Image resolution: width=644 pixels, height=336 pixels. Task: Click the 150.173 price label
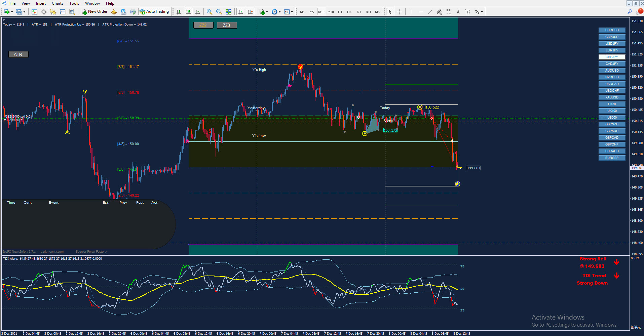tap(390, 130)
